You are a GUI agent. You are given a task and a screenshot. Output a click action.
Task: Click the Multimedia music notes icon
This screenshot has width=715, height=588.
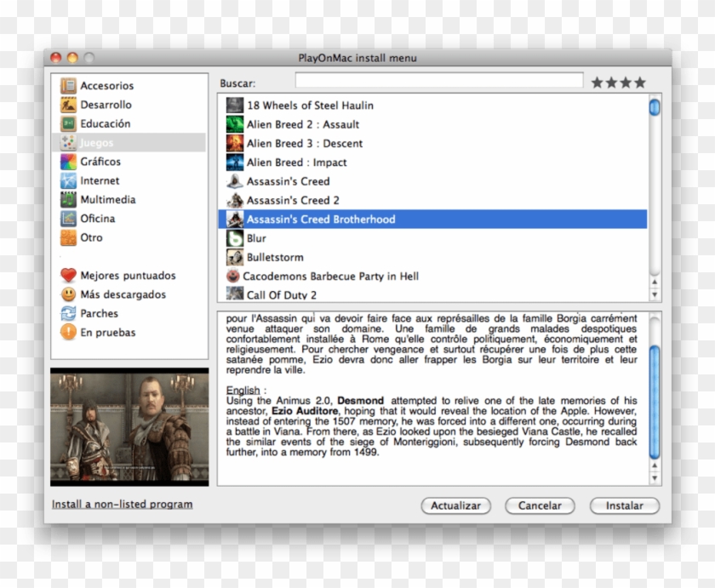(68, 200)
